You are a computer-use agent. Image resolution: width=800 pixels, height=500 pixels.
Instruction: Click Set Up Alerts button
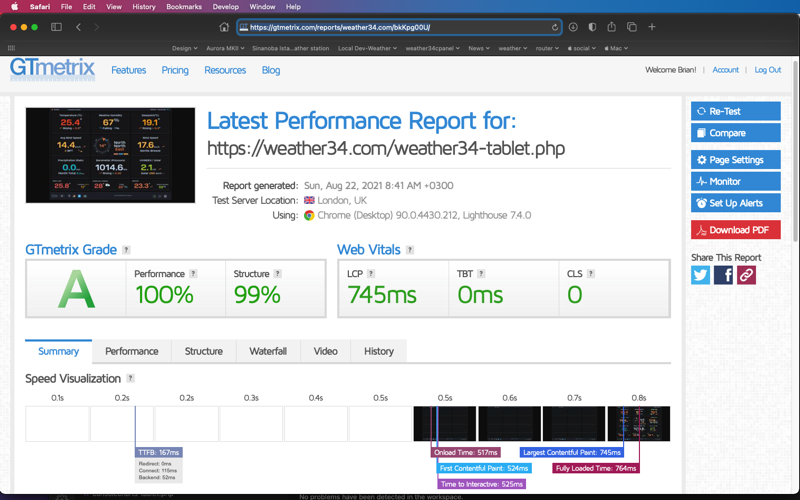click(736, 203)
